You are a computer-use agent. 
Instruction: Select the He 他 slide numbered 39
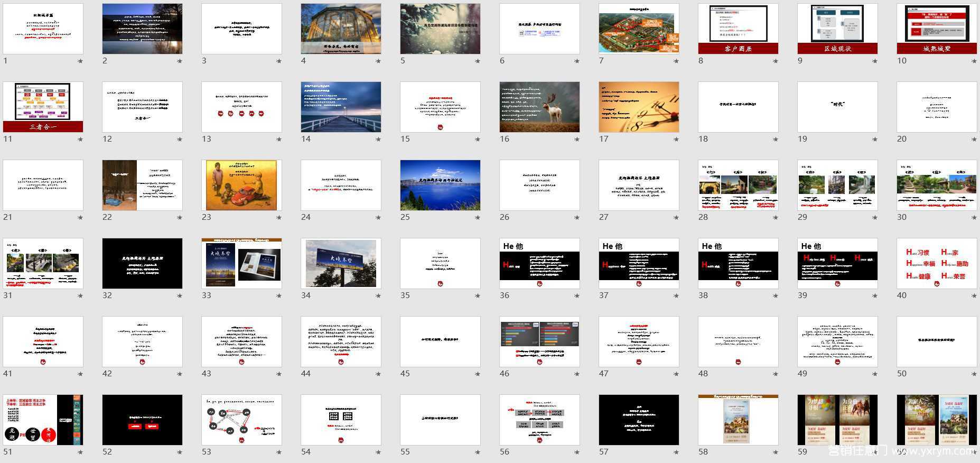tap(837, 263)
